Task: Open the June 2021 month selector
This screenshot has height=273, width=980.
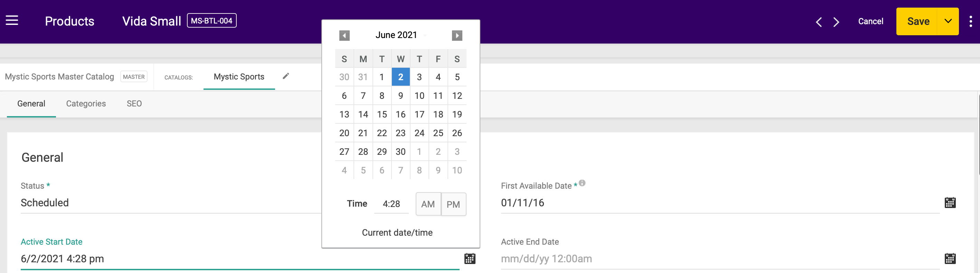Action: 400,35
